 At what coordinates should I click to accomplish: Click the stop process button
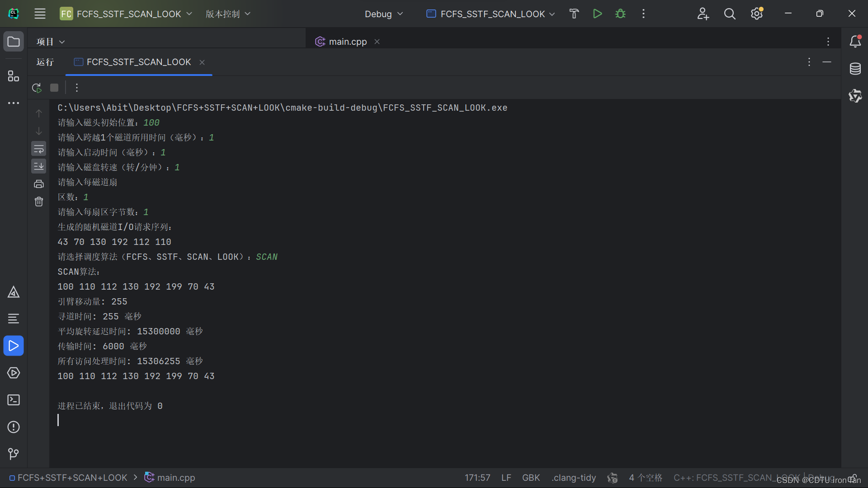click(x=54, y=88)
